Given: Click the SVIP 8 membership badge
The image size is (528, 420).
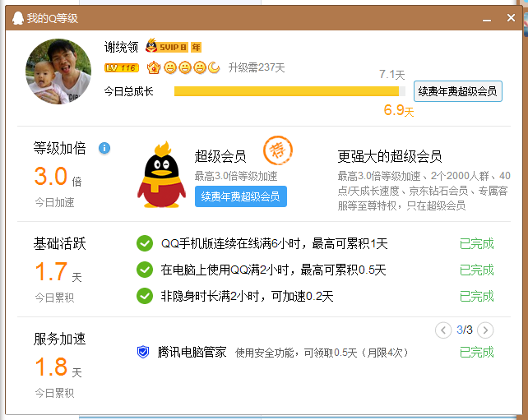Looking at the screenshot, I should tap(167, 47).
